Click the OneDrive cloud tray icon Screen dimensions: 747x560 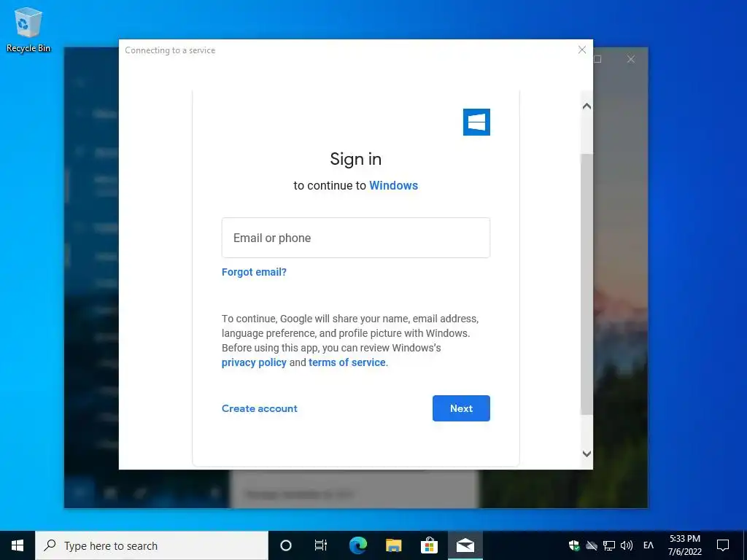(x=591, y=545)
